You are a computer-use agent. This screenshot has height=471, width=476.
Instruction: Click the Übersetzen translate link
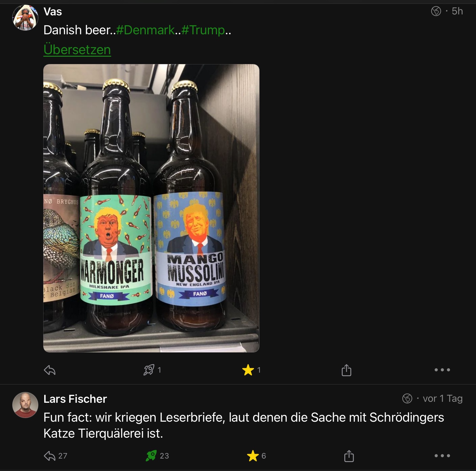point(77,50)
